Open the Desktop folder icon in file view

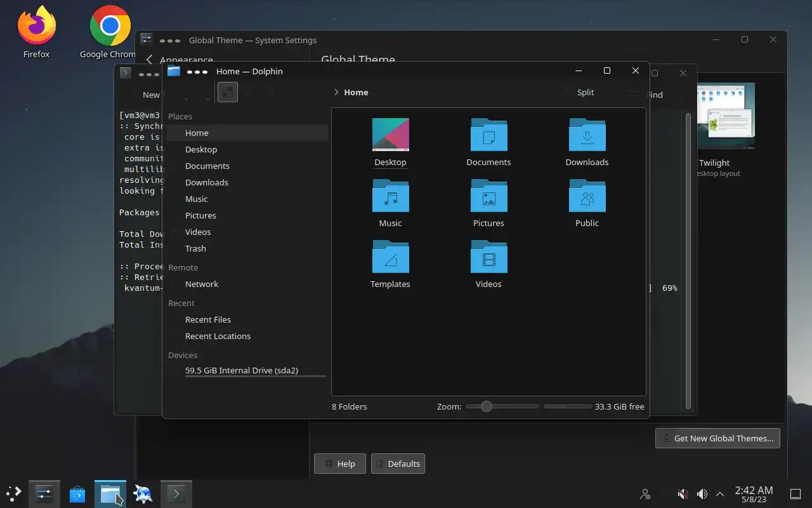pyautogui.click(x=390, y=135)
